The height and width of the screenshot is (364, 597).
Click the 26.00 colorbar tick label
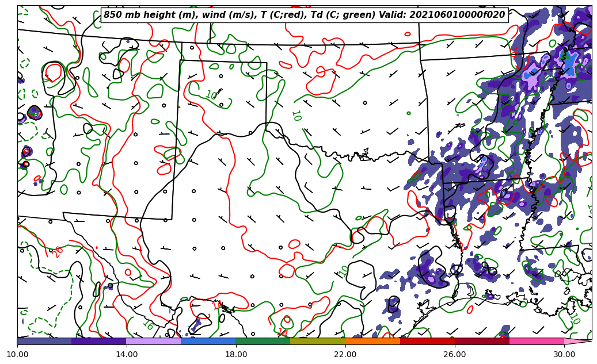(x=455, y=354)
